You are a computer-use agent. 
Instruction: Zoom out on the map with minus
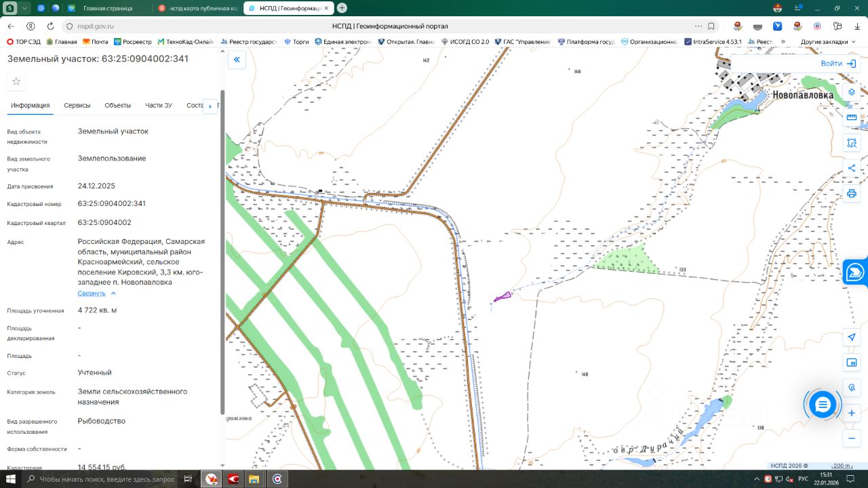tap(852, 438)
